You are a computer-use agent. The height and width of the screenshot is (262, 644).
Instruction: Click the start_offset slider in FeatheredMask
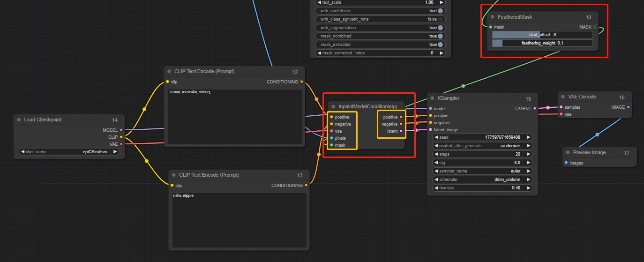click(542, 35)
